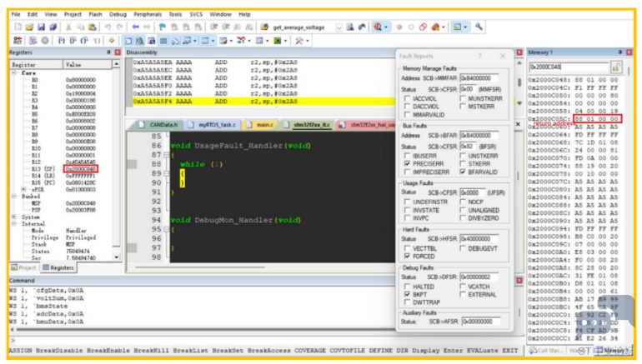
Task: Save the current file with the Save icon
Action: (x=42, y=27)
